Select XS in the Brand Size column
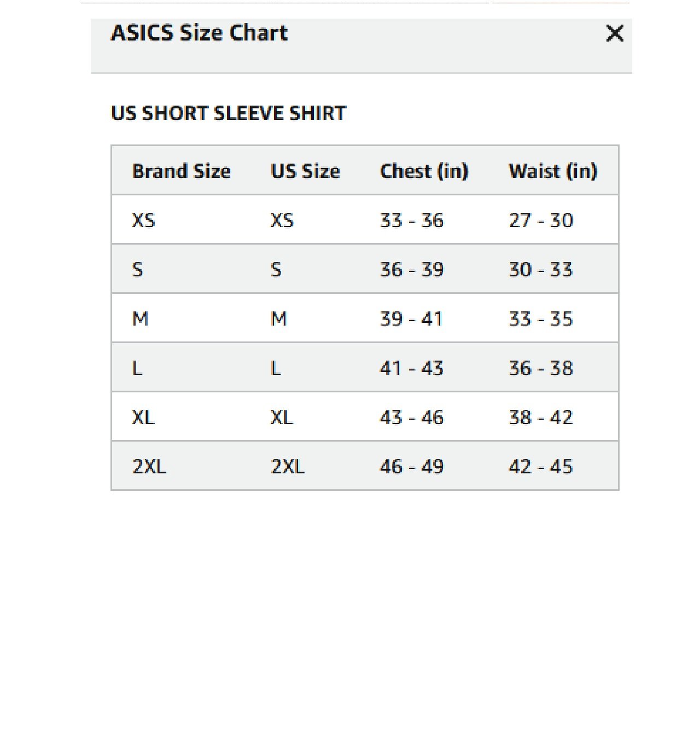Viewport: 700px width, 736px height. point(144,220)
